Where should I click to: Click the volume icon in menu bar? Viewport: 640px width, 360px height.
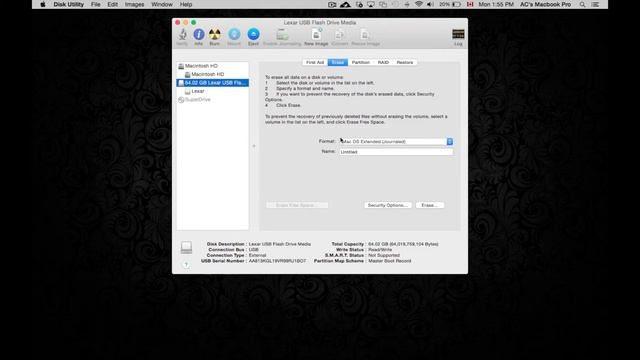pos(430,4)
